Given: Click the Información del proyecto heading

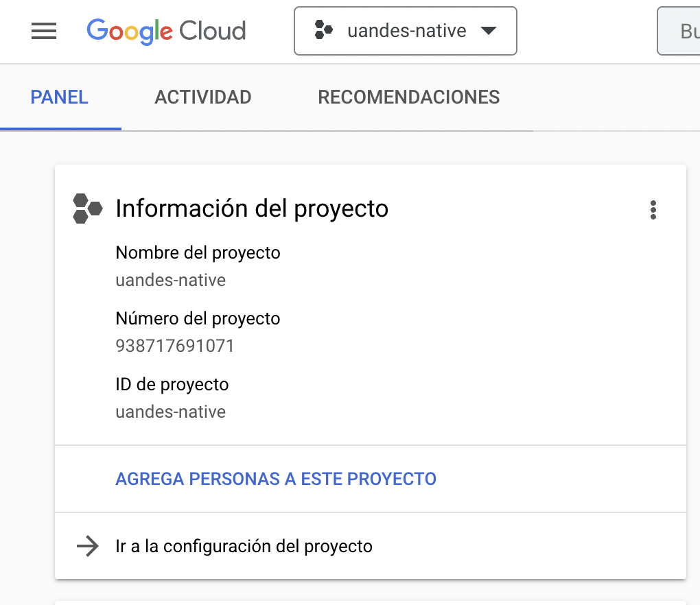Looking at the screenshot, I should (x=253, y=209).
